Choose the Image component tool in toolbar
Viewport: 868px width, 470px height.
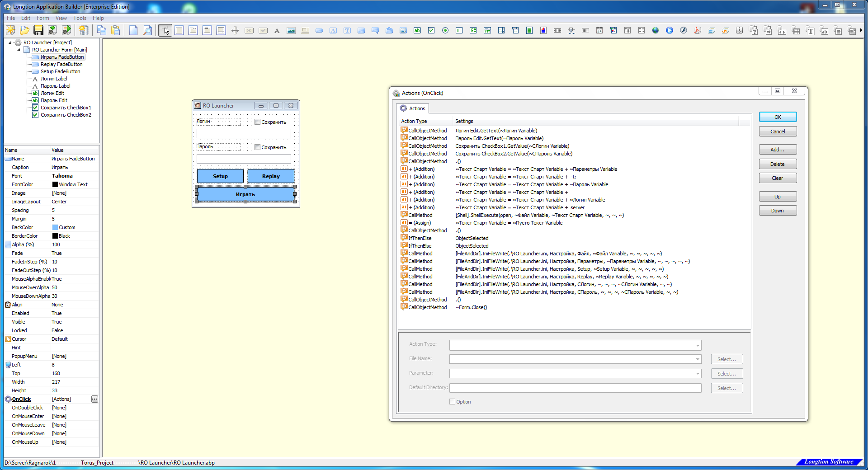[291, 31]
